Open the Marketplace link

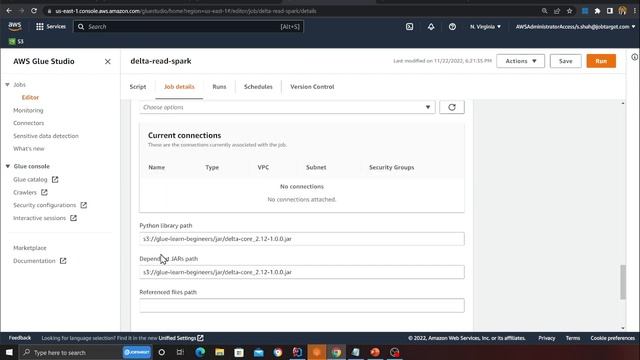(x=30, y=248)
